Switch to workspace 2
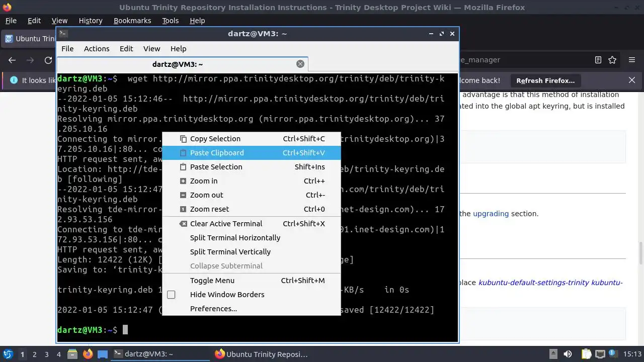 pos(34,354)
